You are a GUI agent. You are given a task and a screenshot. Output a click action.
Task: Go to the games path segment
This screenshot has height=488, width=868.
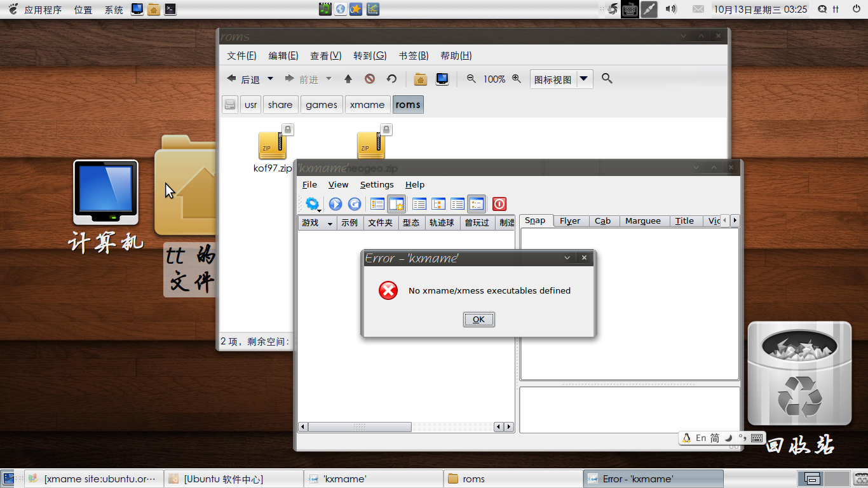coord(322,105)
